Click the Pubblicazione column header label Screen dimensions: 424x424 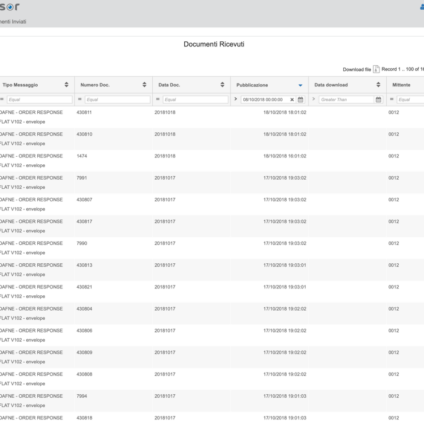click(x=252, y=85)
